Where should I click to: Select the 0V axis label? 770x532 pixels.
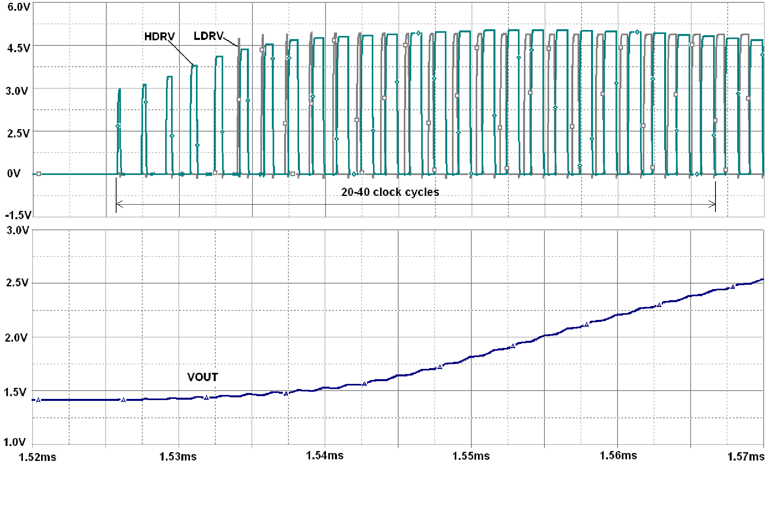[13, 173]
